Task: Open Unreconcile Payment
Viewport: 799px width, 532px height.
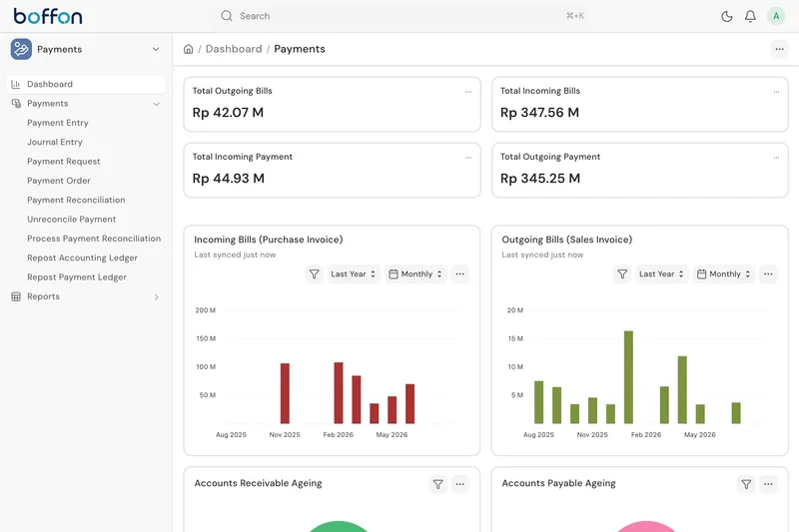Action: pyautogui.click(x=71, y=220)
